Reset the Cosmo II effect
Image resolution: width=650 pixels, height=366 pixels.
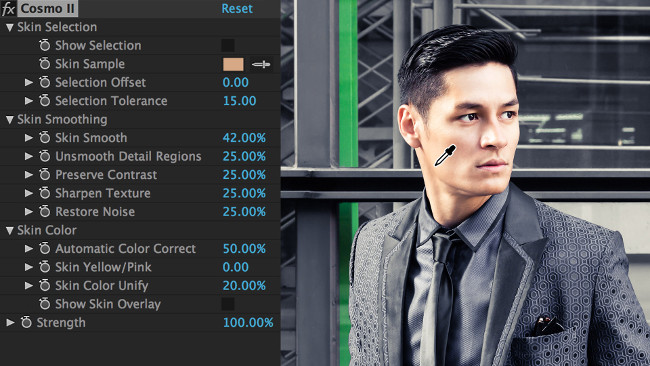[237, 9]
